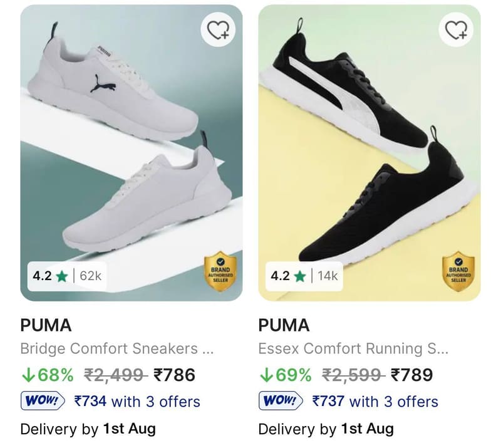Click the ₹786 price of Bridge Comfort Sneakers

175,375
